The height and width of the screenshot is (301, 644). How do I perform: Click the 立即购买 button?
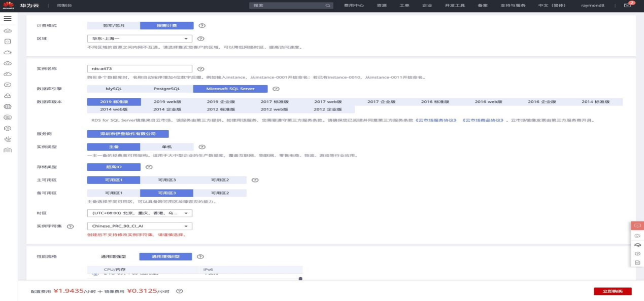[613, 291]
